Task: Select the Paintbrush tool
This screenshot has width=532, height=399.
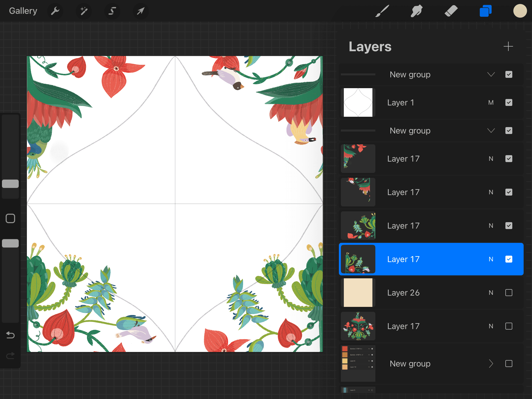Action: coord(382,11)
